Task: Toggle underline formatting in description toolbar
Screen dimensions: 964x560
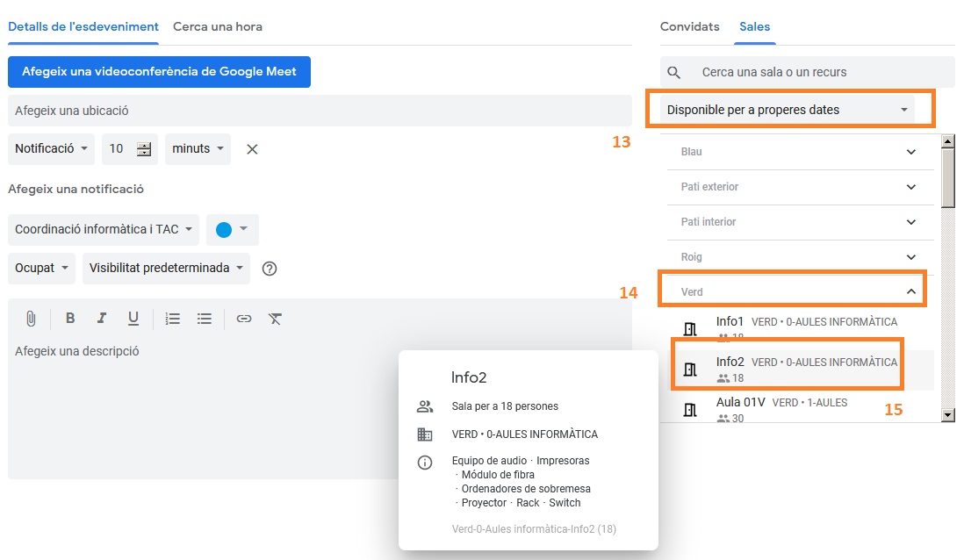Action: coord(133,319)
